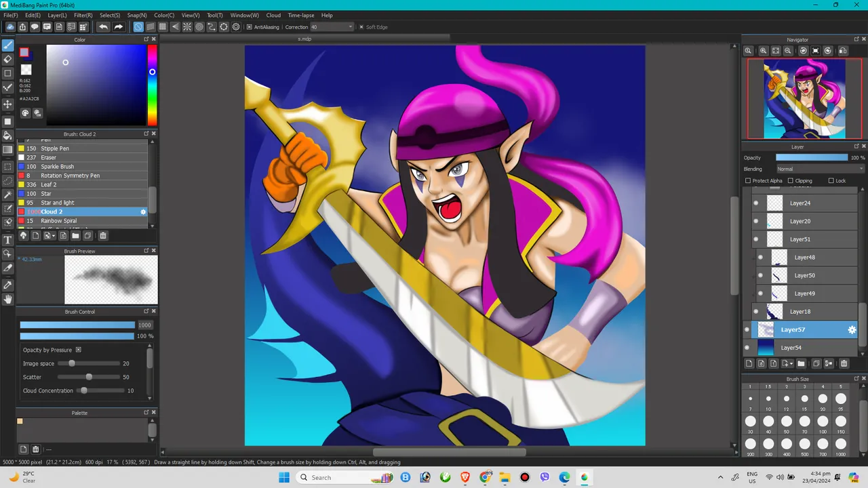Select the Text tool
Image resolution: width=868 pixels, height=488 pixels.
(8, 240)
